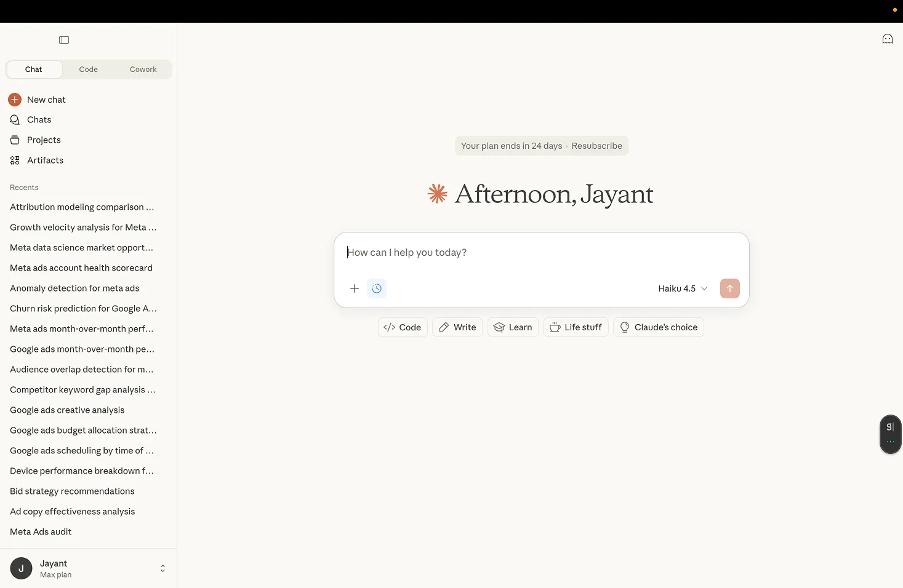Open 'Audience overlap detection' chat
Viewport: 903px width, 588px height.
(x=83, y=370)
